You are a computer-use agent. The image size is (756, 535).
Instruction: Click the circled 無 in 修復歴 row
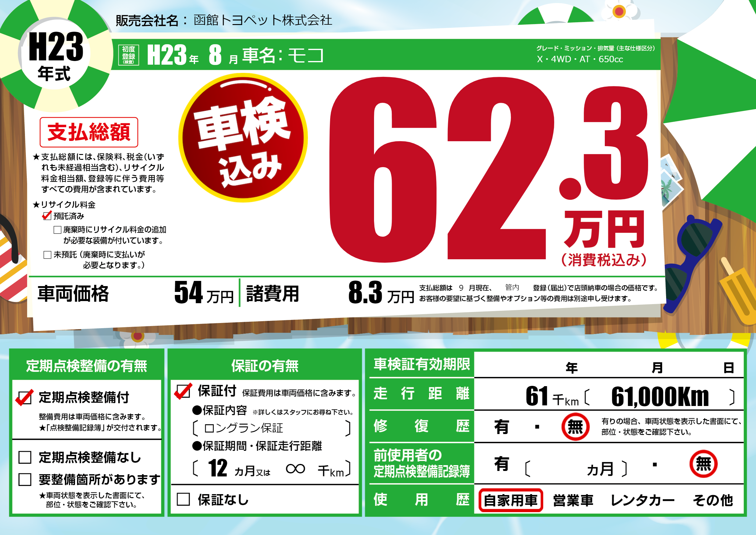(x=575, y=427)
